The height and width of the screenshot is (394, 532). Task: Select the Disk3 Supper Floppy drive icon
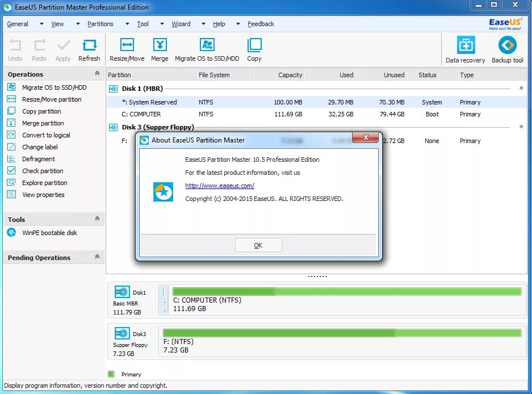tap(122, 333)
